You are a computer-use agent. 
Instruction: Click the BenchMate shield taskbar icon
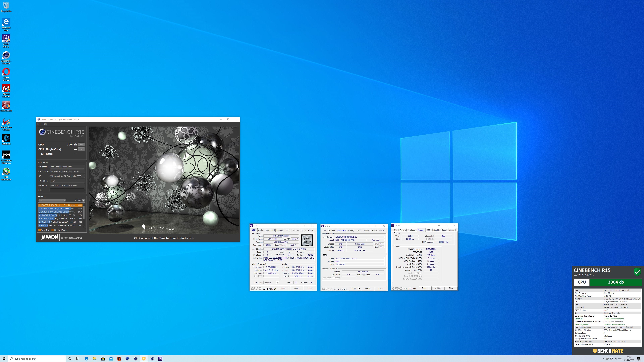[x=144, y=359]
